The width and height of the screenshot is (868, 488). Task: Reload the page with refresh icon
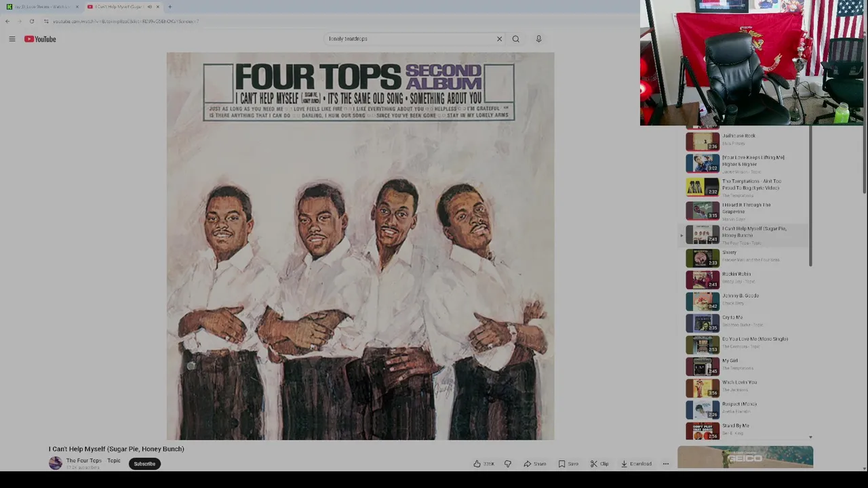point(31,21)
